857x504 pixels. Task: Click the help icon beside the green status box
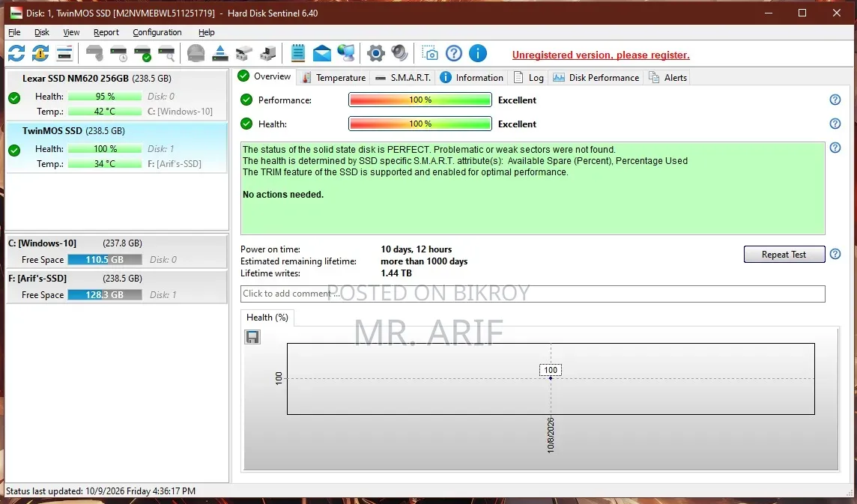835,148
